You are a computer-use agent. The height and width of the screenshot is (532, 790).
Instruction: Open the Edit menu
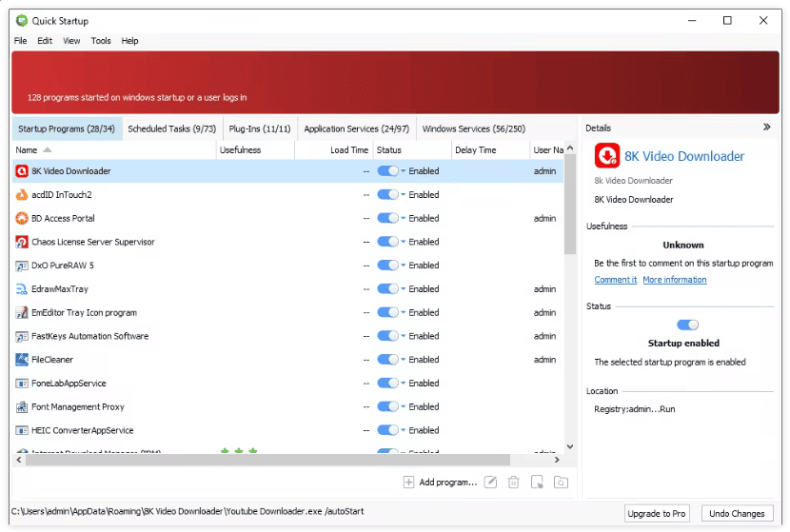45,41
